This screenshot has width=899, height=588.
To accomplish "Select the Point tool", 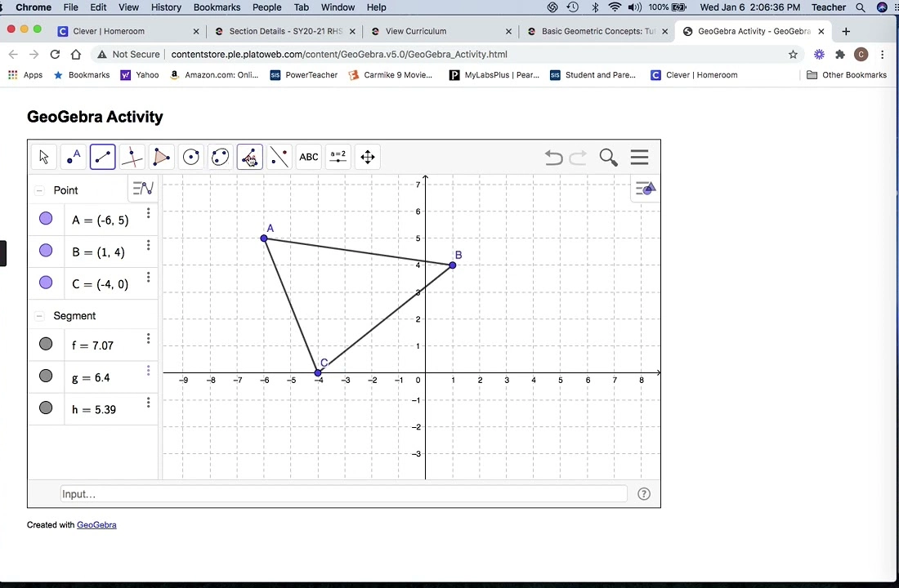I will [74, 157].
